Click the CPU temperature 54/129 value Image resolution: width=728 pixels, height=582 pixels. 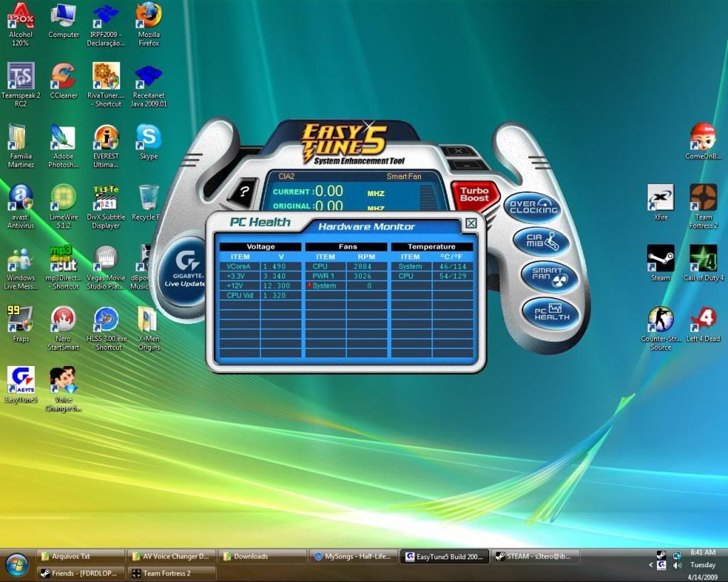coord(453,276)
